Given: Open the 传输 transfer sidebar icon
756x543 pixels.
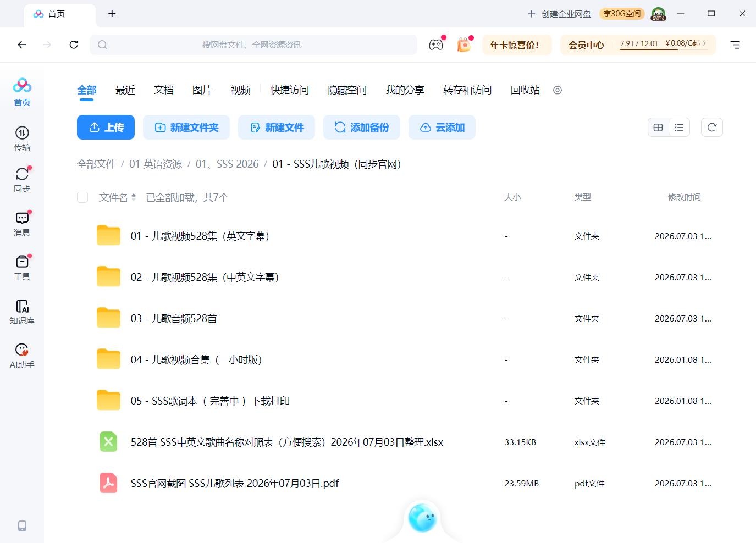Looking at the screenshot, I should 22,138.
